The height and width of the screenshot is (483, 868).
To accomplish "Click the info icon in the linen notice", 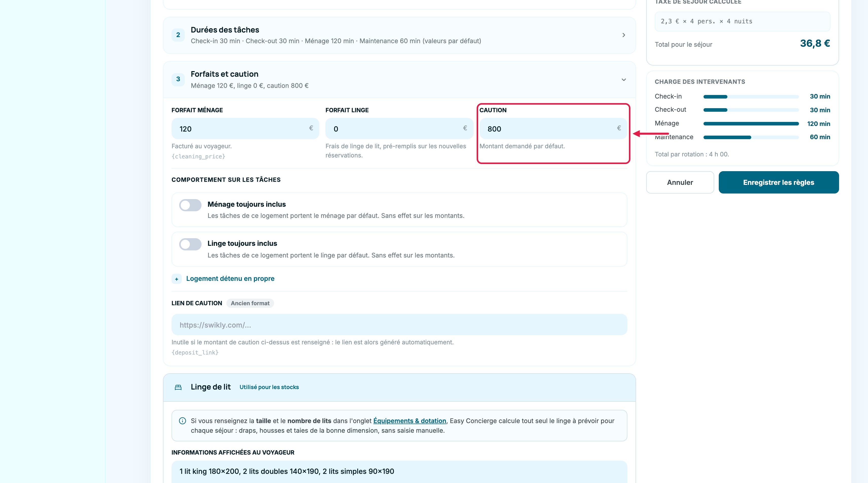I will click(182, 421).
